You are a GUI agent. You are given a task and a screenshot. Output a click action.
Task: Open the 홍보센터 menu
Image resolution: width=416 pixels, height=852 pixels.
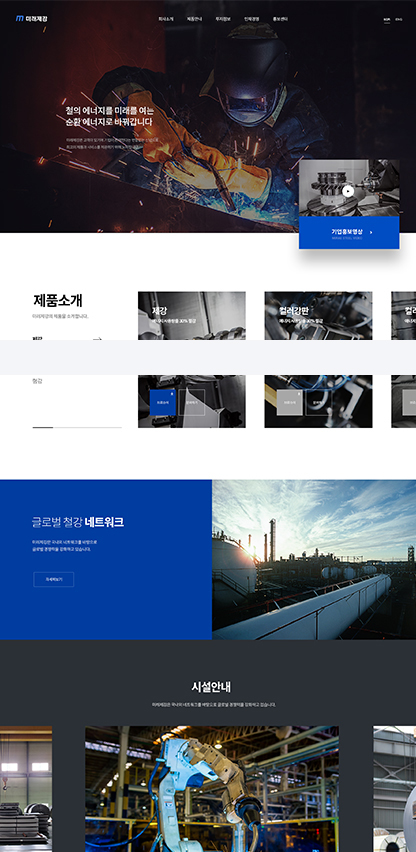click(280, 19)
